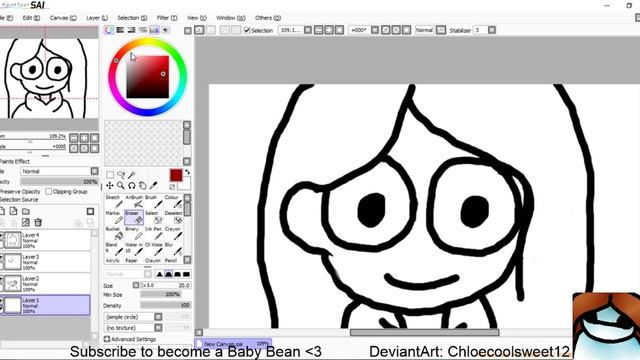Open the Edit menu
The height and width of the screenshot is (360, 640).
(x=31, y=18)
